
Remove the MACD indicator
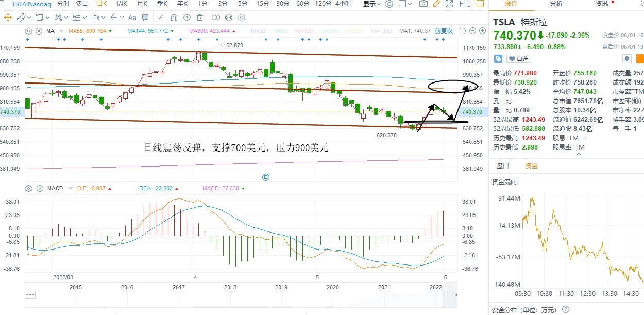coord(40,188)
